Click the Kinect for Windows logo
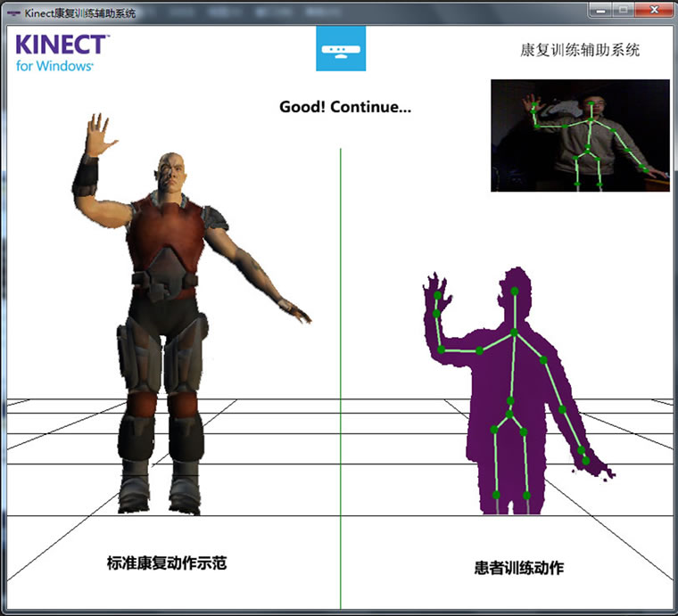678x616 pixels. (62, 52)
